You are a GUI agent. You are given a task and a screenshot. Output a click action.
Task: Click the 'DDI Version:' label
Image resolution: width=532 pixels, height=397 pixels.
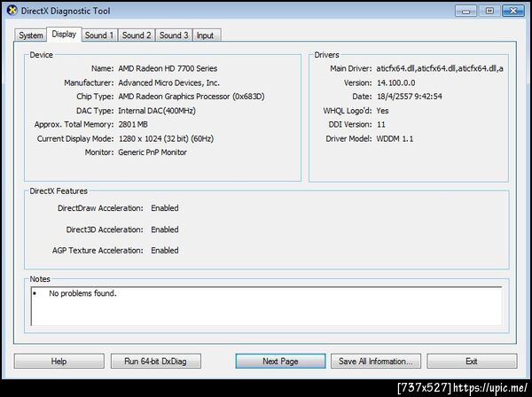[x=350, y=124]
